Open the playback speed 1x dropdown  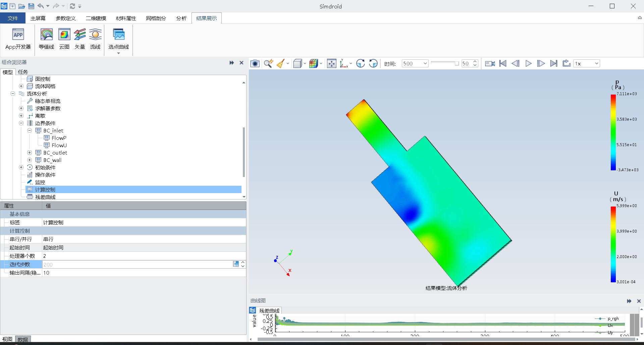point(587,63)
